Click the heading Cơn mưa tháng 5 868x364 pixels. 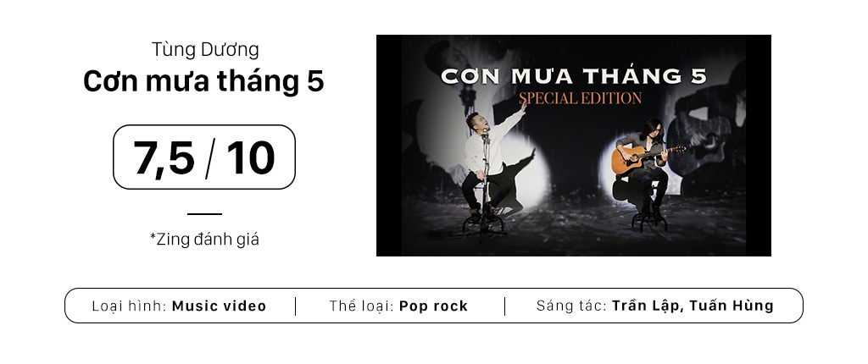click(x=203, y=82)
